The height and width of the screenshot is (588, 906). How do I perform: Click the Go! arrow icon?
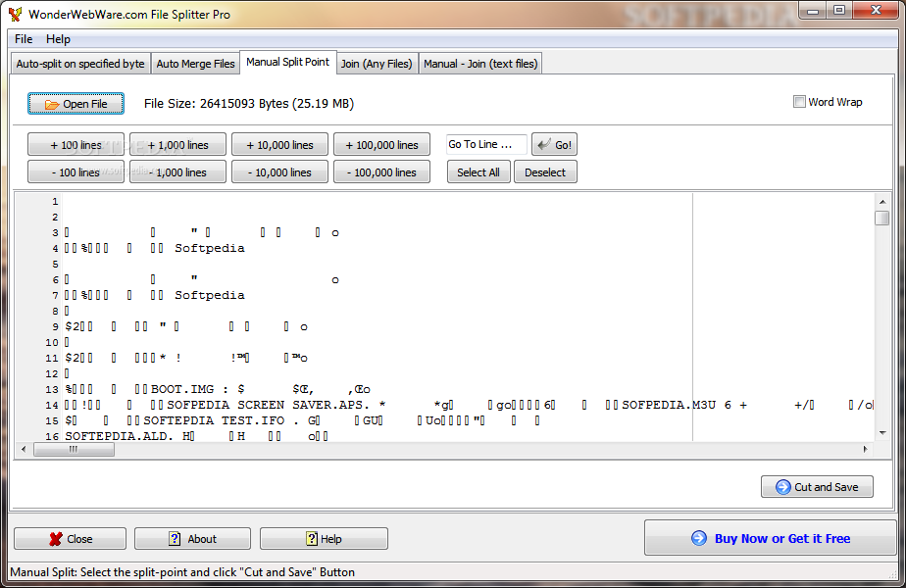point(544,144)
